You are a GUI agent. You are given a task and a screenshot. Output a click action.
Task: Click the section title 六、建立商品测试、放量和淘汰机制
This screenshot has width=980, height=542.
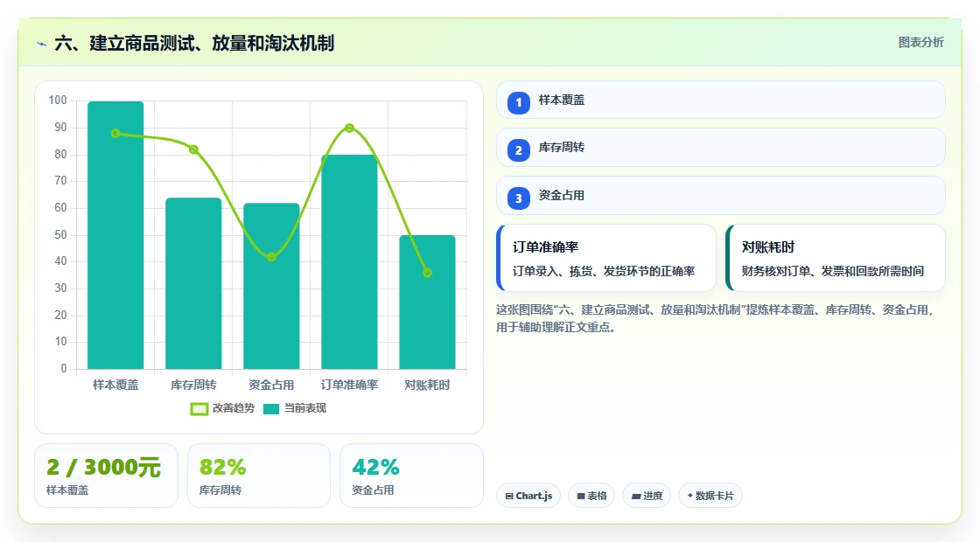[x=194, y=43]
